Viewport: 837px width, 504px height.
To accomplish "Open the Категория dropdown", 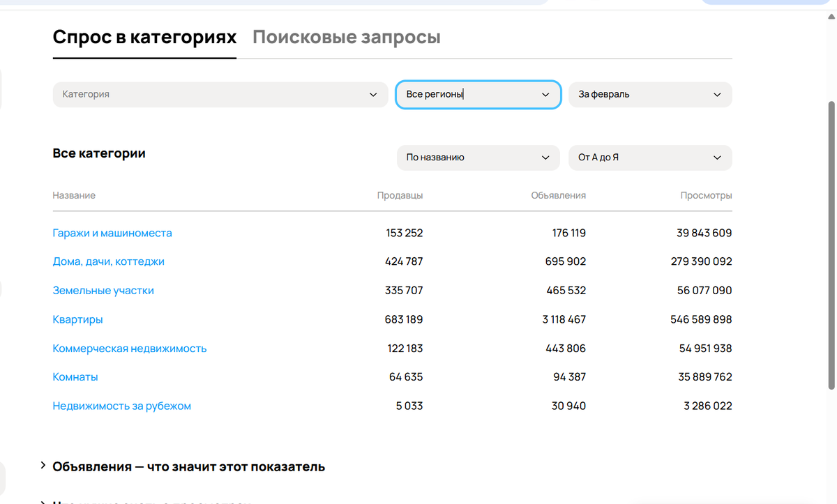I will 220,94.
